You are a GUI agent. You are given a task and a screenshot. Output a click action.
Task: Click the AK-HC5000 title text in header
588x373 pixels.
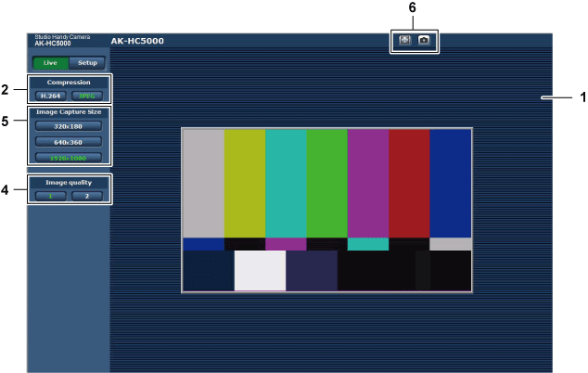[x=137, y=41]
